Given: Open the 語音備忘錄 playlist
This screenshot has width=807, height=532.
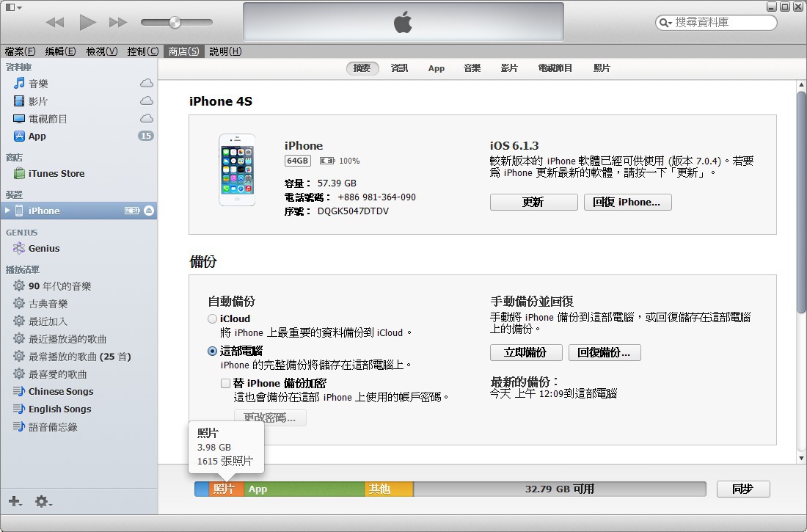Looking at the screenshot, I should pos(78,426).
